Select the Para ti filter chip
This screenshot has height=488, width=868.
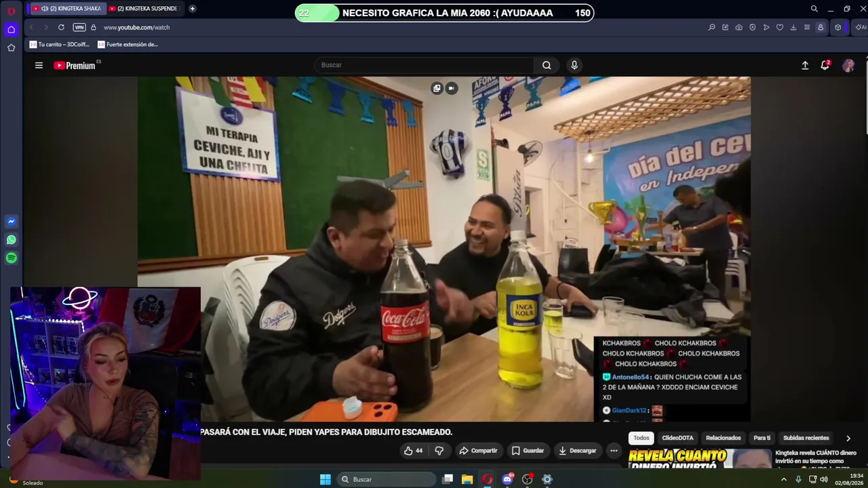(762, 438)
